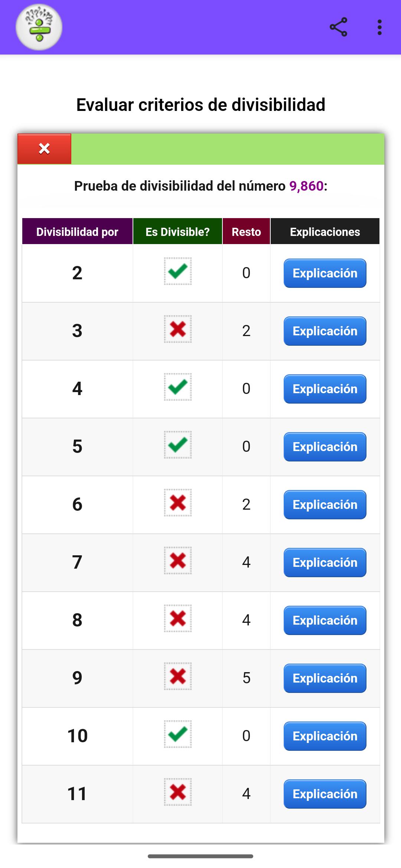
Task: Click green checkmark icon for divisor 5
Action: tap(178, 445)
